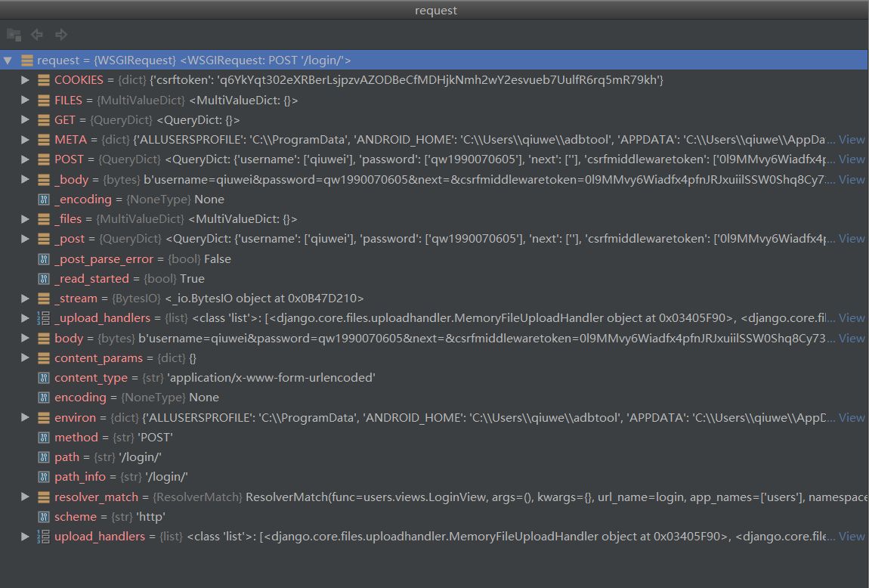Expand the _post QueryDict node
869x588 pixels.
click(25, 239)
